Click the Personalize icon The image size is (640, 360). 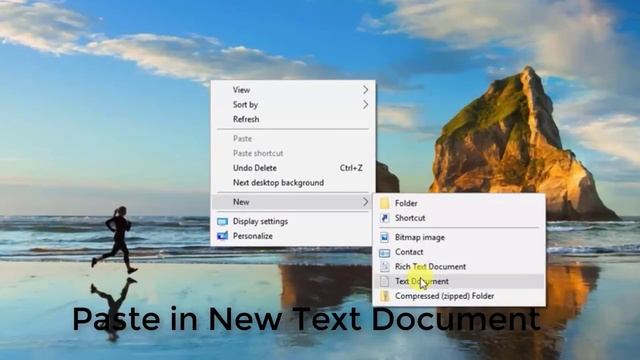pos(222,236)
